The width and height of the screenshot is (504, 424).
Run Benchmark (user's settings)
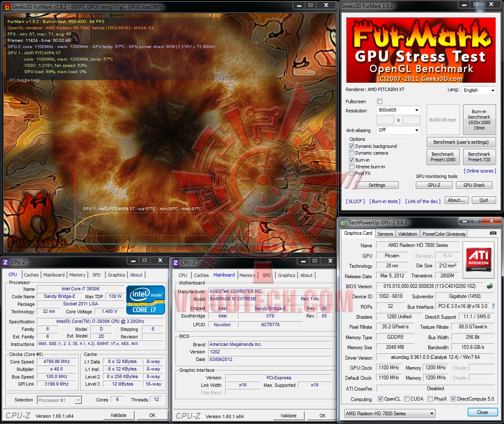point(461,142)
